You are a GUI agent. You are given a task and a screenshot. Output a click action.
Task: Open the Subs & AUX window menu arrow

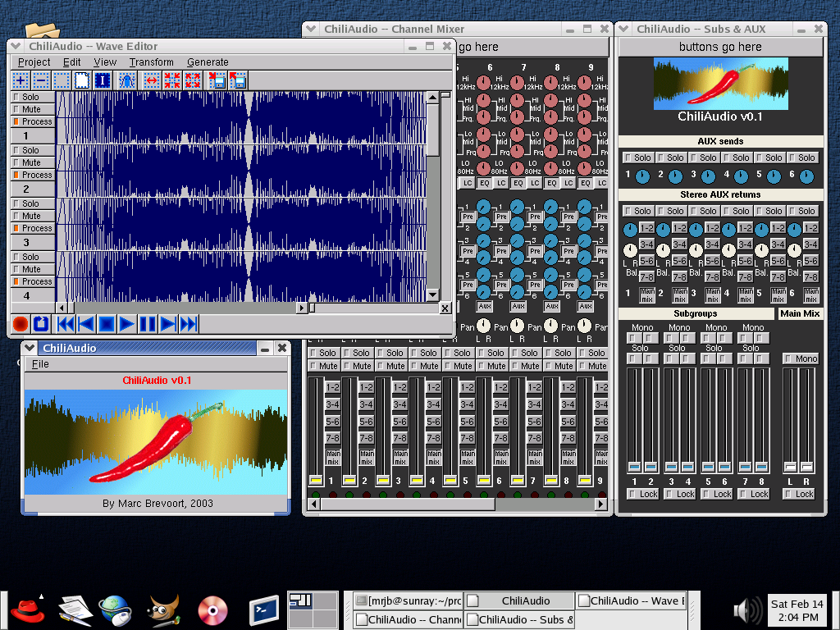pyautogui.click(x=623, y=29)
